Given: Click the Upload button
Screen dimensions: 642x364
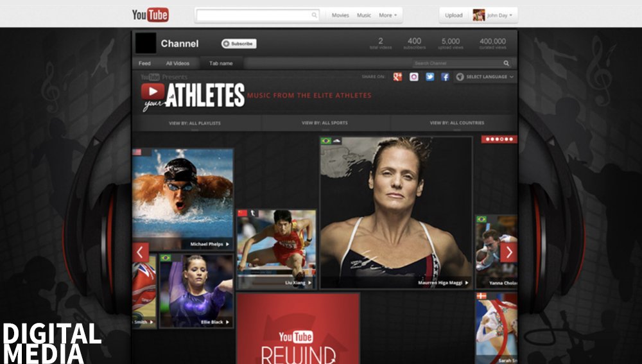Looking at the screenshot, I should pos(454,15).
